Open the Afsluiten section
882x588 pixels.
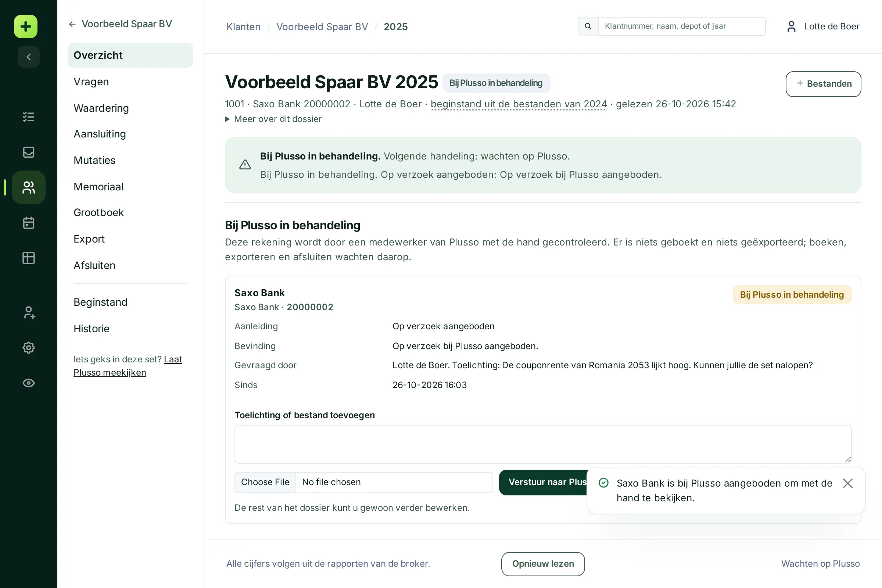point(130,265)
